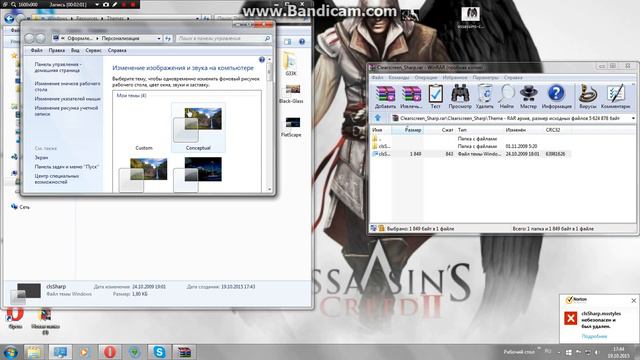Switch to WinRAR via taskbar icon
This screenshot has width=640, height=360.
click(x=184, y=352)
